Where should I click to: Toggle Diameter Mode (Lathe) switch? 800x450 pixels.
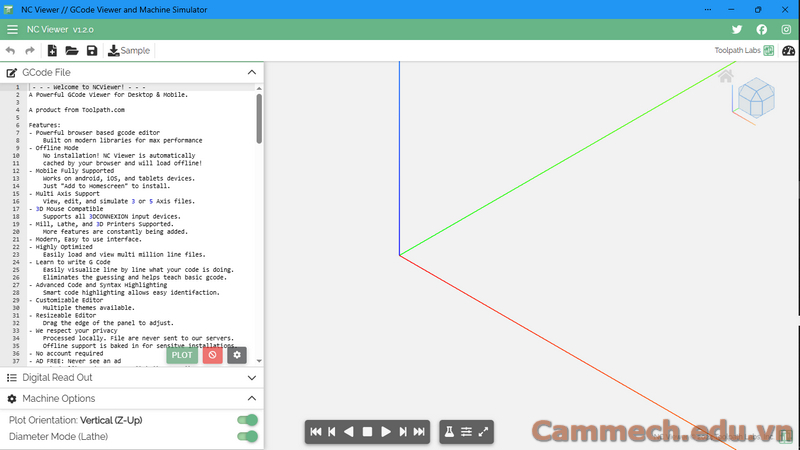[247, 436]
